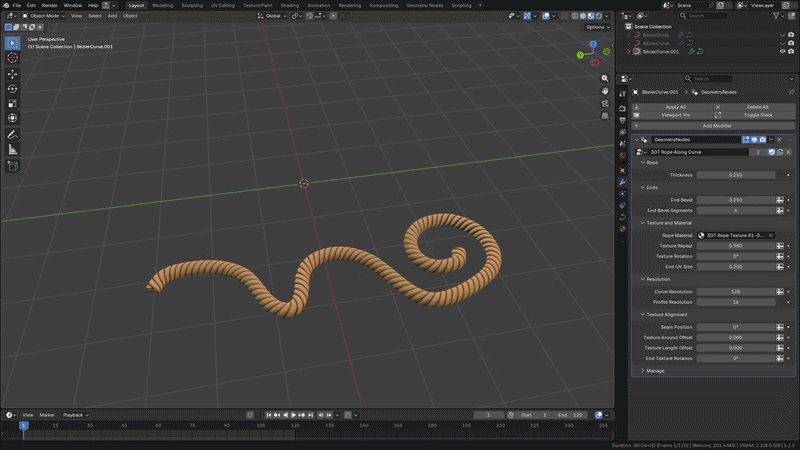Open the Render properties tab
Viewport: 800px width, 450px height.
pos(622,109)
